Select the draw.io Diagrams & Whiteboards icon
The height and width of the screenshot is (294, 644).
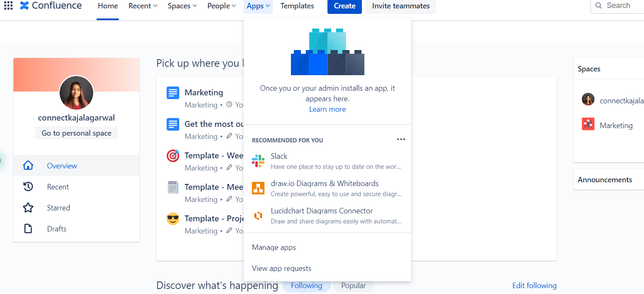(258, 188)
